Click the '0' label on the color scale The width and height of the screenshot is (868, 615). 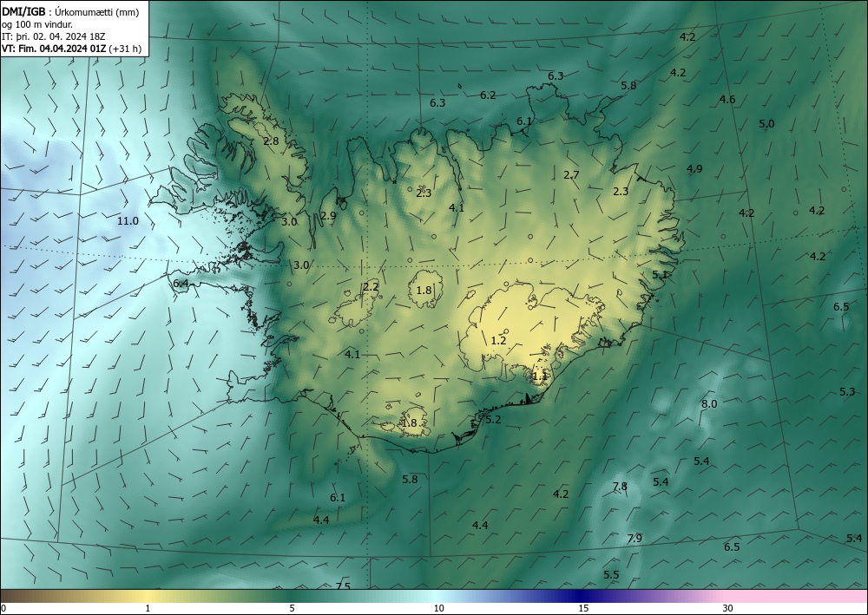(3, 608)
